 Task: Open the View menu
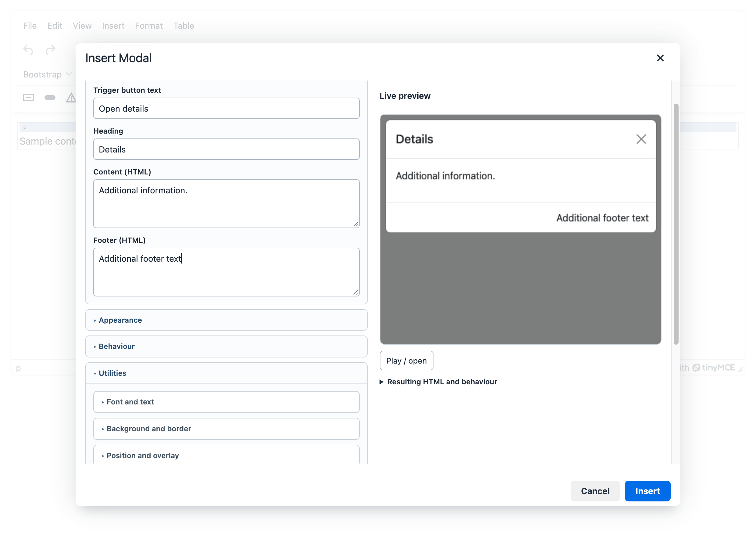82,26
